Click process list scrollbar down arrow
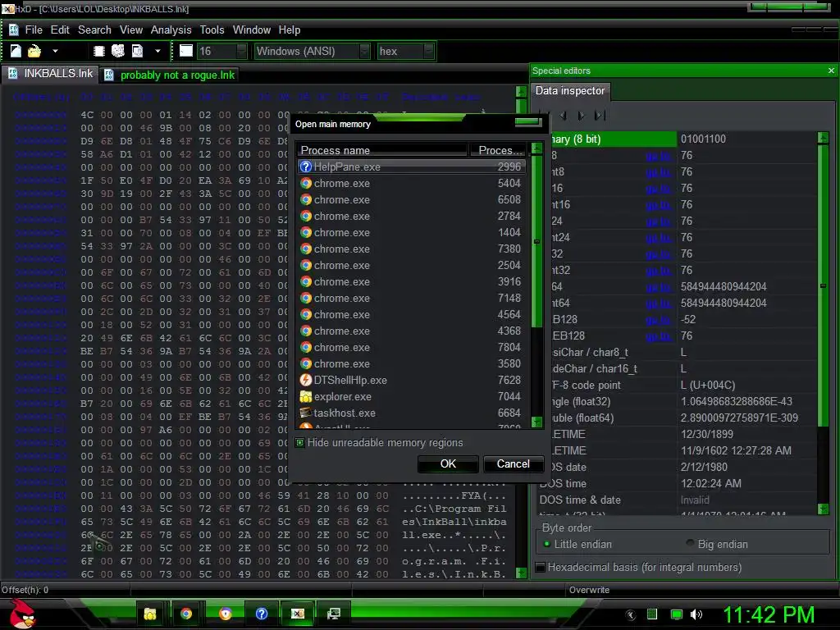840x630 pixels. [536, 422]
